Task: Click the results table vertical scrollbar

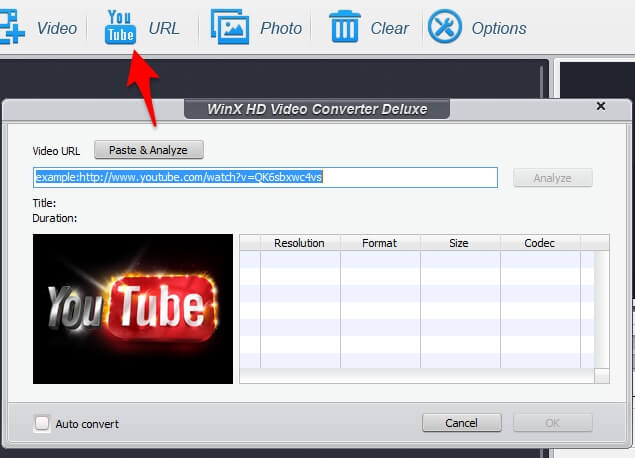Action: 602,310
